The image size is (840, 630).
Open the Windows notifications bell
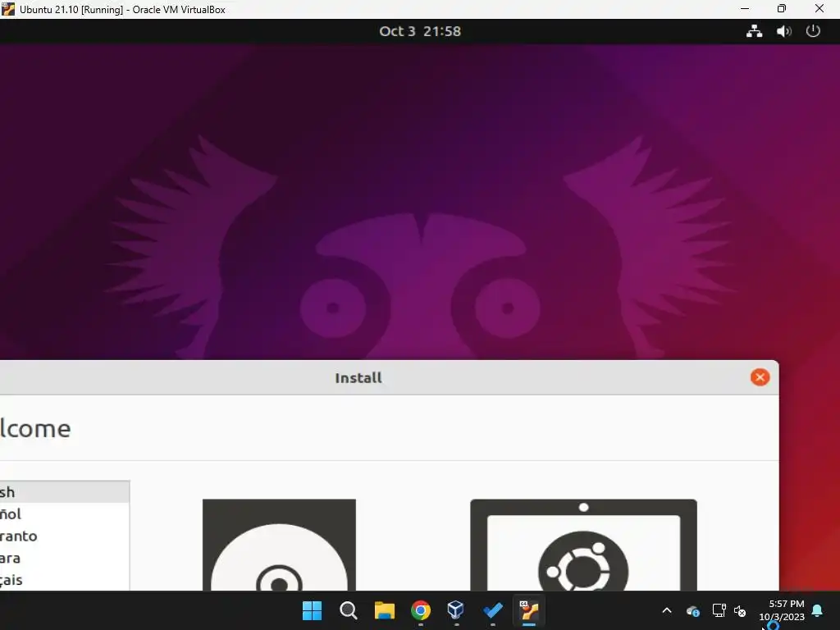coord(818,610)
